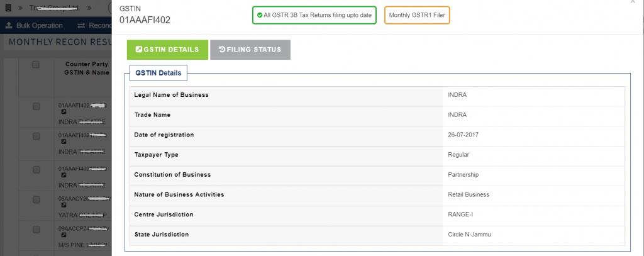Click the M/S PINE LABS party name

point(84,245)
